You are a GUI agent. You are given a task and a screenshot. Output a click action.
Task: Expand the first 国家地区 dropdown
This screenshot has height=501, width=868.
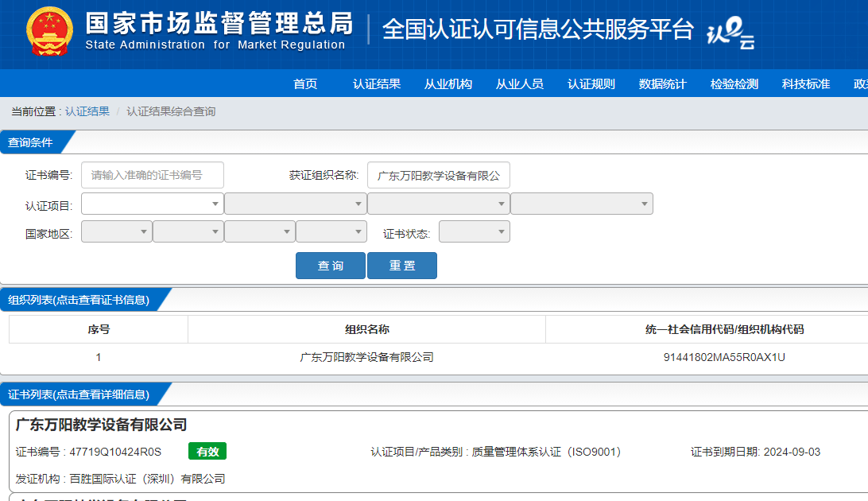coord(117,231)
